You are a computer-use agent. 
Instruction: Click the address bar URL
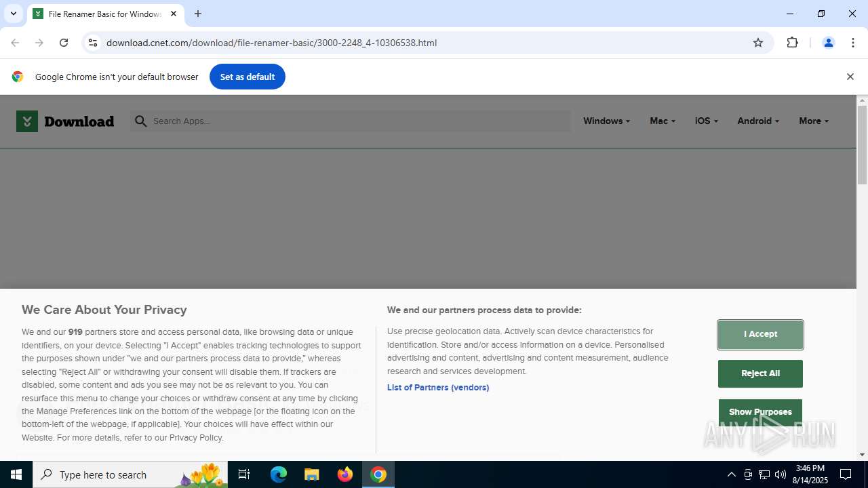271,43
